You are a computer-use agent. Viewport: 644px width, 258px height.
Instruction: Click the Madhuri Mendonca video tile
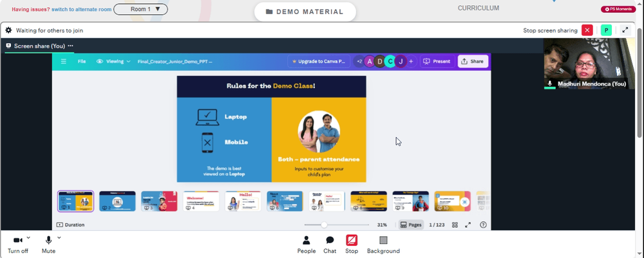[589, 64]
